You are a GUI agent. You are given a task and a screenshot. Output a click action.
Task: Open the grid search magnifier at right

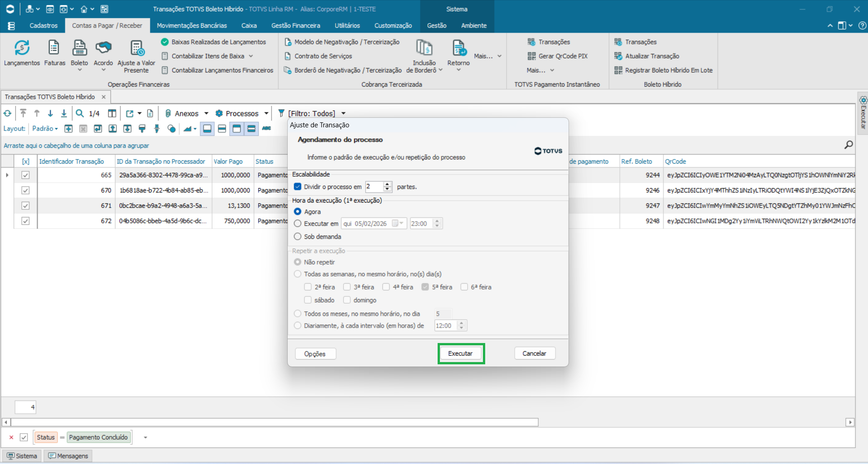pyautogui.click(x=849, y=145)
